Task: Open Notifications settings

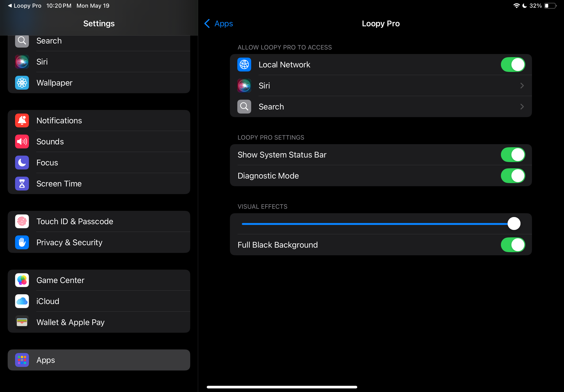Action: tap(99, 121)
